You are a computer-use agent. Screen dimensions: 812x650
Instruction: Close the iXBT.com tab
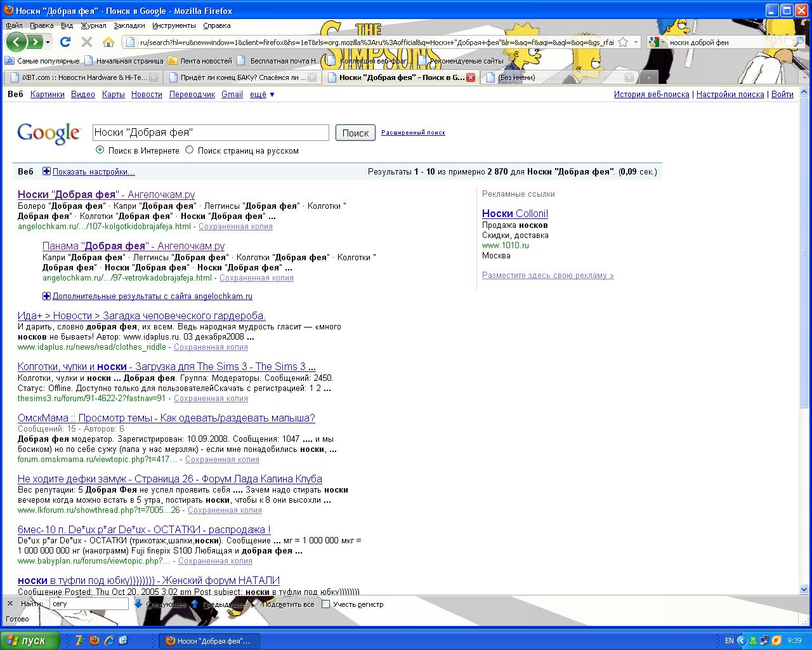point(153,77)
